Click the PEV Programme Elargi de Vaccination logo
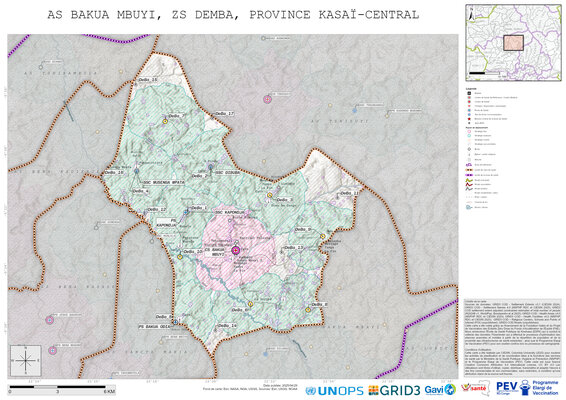This screenshot has width=566, height=400. point(527,388)
